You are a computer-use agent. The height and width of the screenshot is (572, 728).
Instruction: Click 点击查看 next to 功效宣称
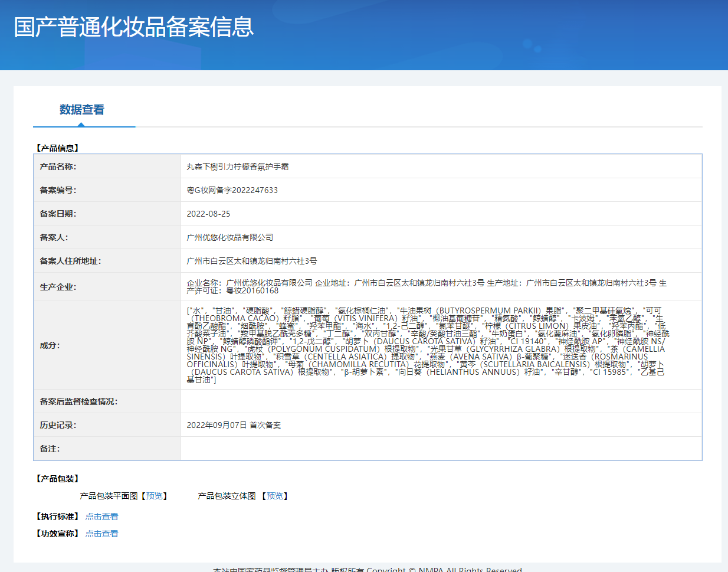101,534
